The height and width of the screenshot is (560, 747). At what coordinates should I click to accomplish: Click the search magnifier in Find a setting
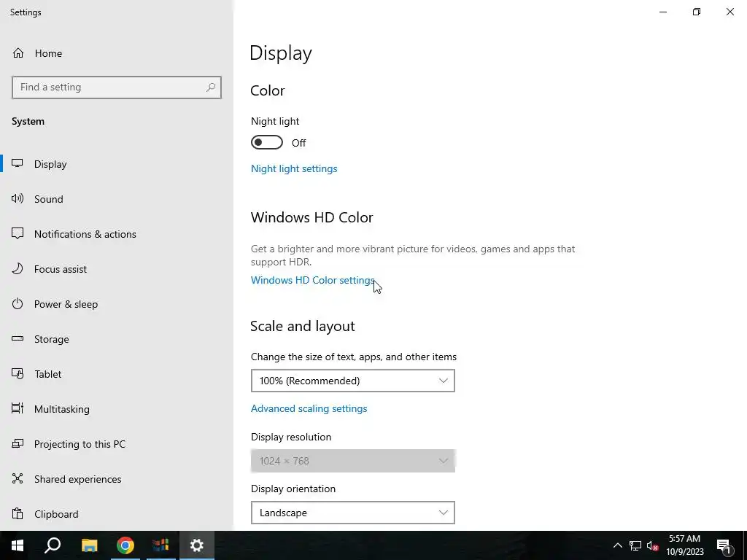click(211, 87)
